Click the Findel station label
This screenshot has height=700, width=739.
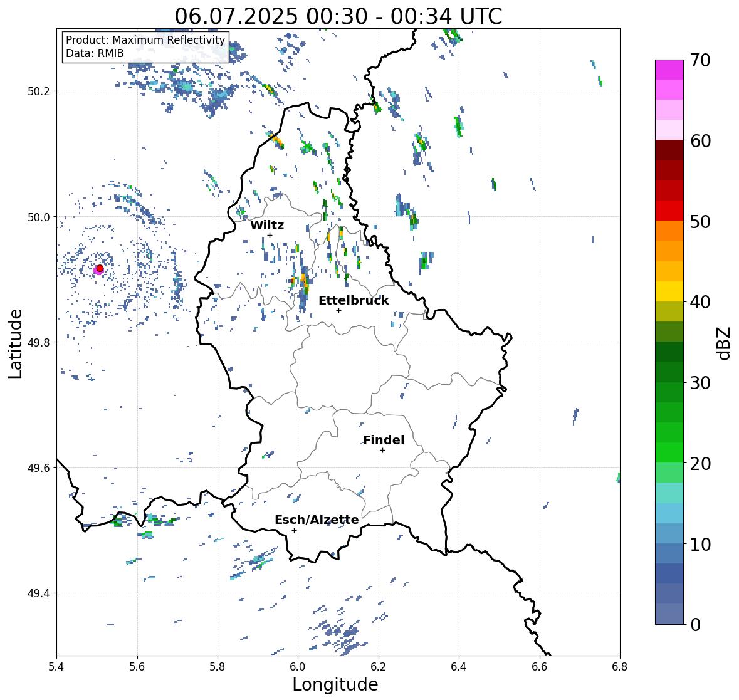click(x=384, y=440)
